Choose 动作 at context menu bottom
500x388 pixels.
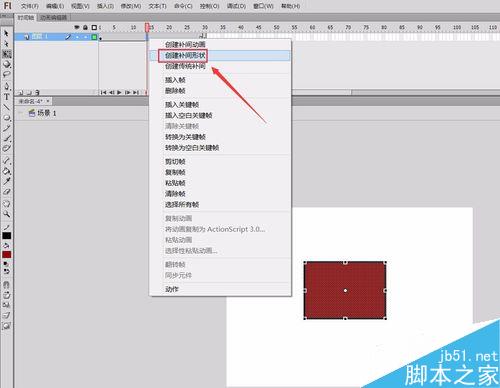220,289
